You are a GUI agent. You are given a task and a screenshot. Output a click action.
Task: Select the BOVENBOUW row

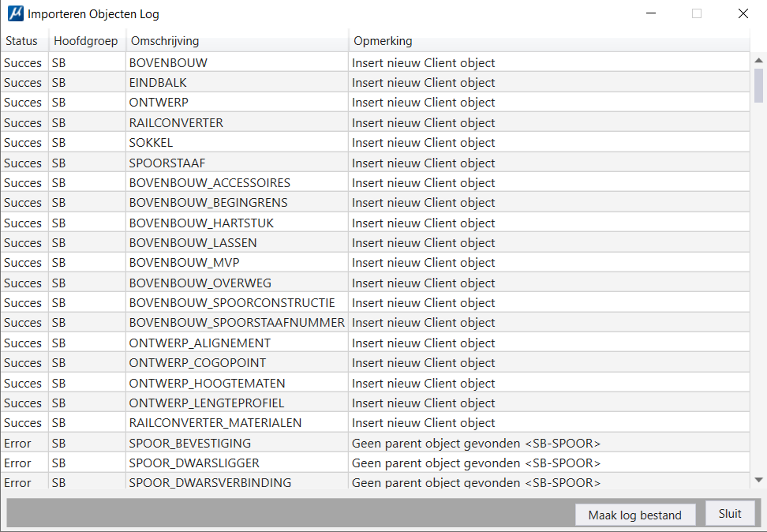point(375,62)
